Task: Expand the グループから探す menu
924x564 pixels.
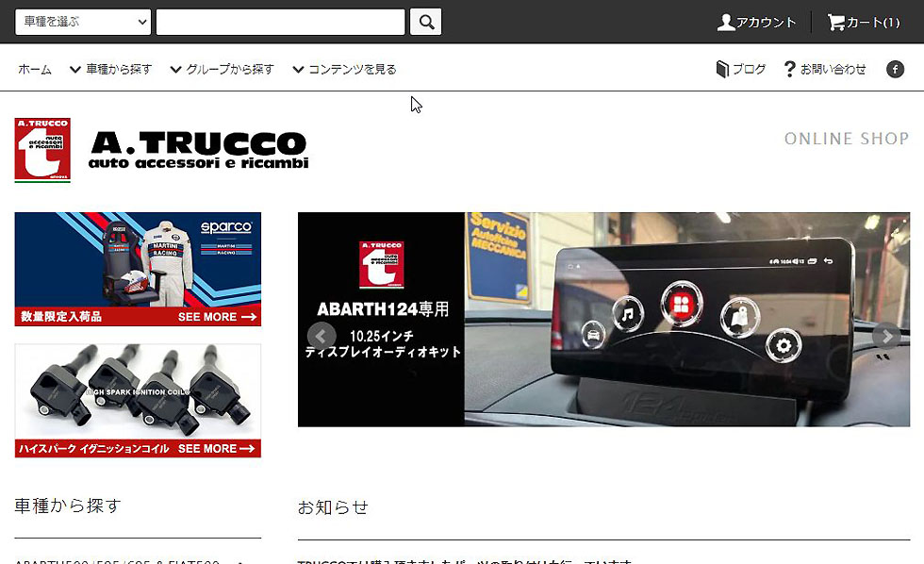Action: [x=222, y=69]
